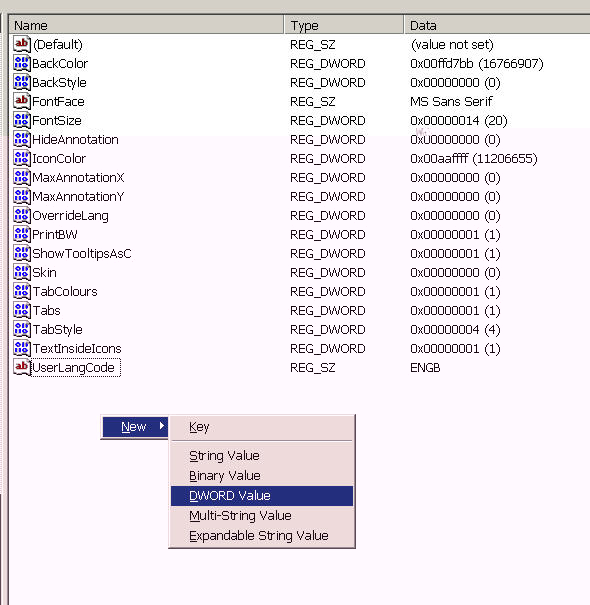This screenshot has width=590, height=605.
Task: Choose Key from the New submenu
Action: pos(262,427)
